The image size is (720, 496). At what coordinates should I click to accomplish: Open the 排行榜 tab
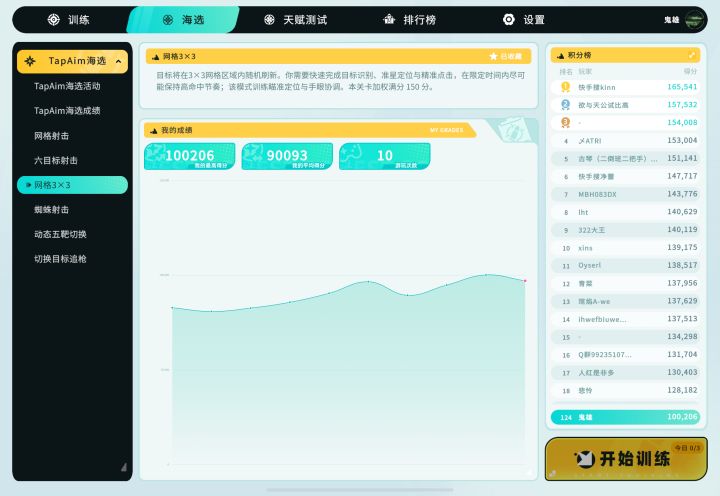click(x=409, y=20)
